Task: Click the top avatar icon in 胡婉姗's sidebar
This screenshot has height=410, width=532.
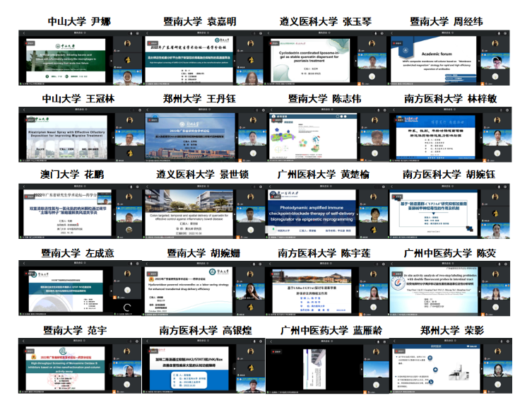Action: pos(251,274)
